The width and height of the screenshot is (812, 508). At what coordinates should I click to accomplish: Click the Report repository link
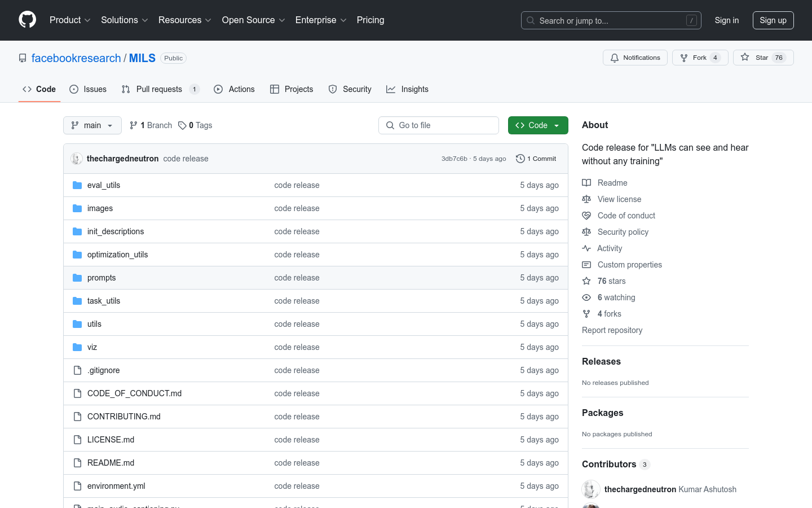pyautogui.click(x=612, y=330)
